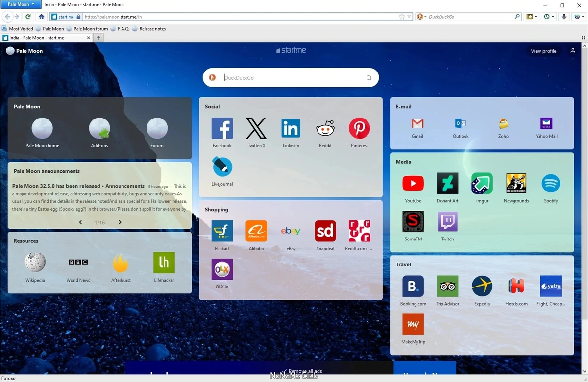588x382 pixels.
Task: Open the MakeMyTrip travel icon
Action: pos(413,325)
